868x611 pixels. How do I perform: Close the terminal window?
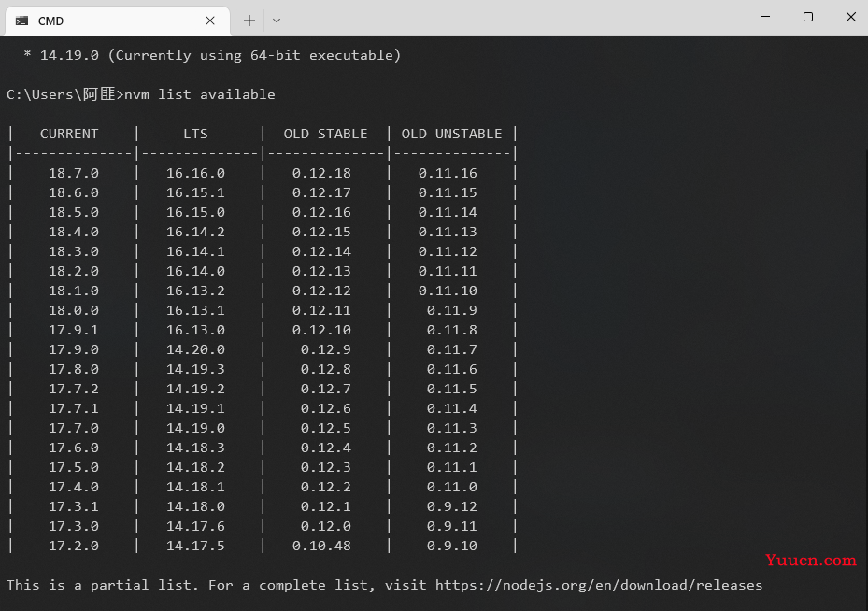click(851, 17)
